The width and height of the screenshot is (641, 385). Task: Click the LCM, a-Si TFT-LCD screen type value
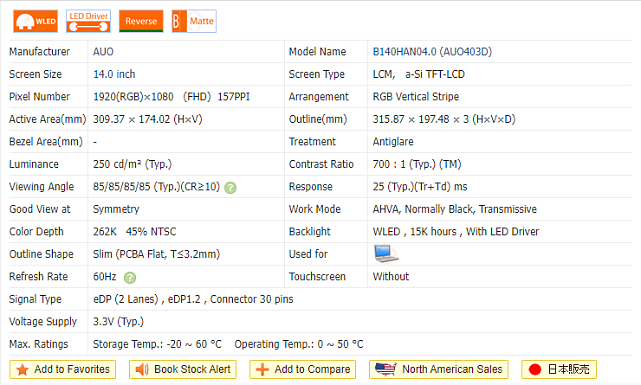click(419, 74)
